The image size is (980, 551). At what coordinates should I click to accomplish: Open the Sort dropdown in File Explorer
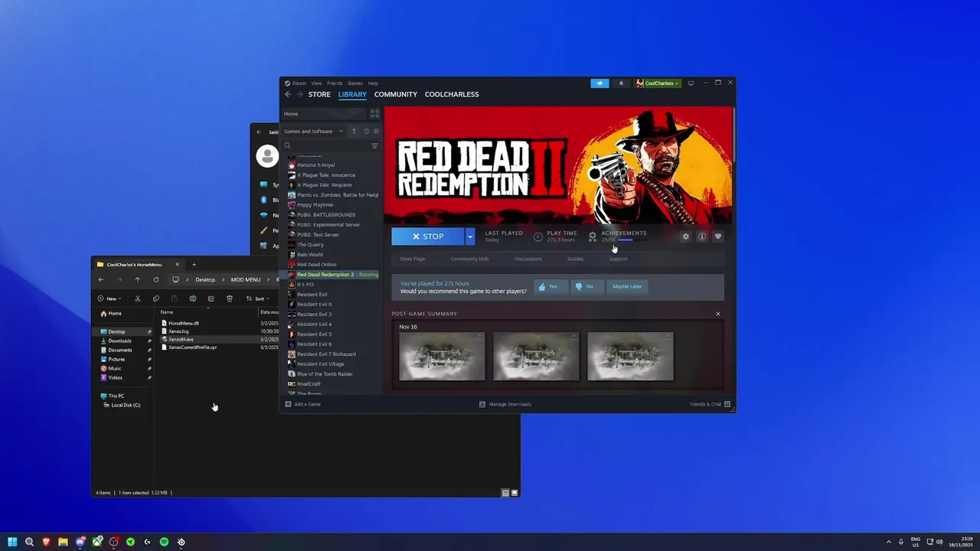(257, 298)
